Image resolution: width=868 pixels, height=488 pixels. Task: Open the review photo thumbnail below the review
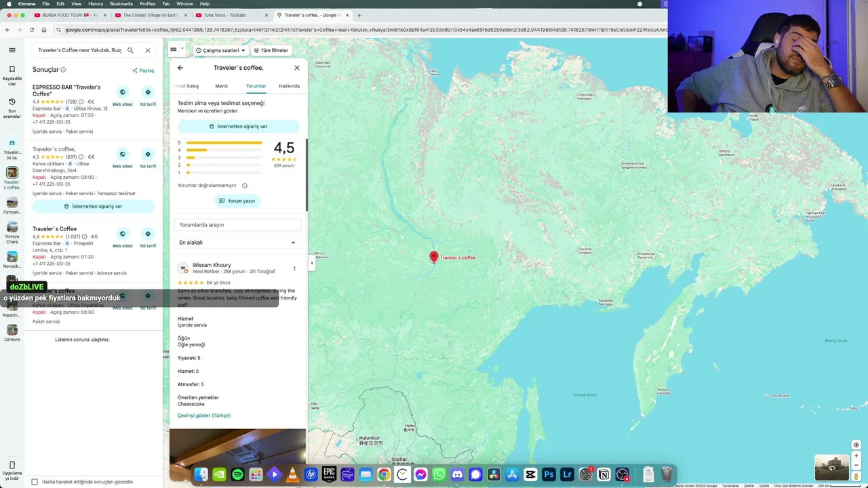pos(238,447)
